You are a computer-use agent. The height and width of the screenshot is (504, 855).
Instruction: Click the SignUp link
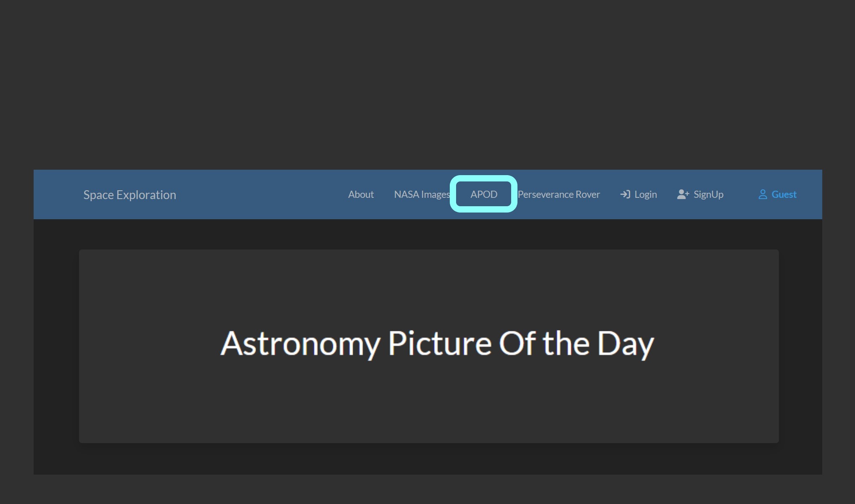(x=709, y=194)
